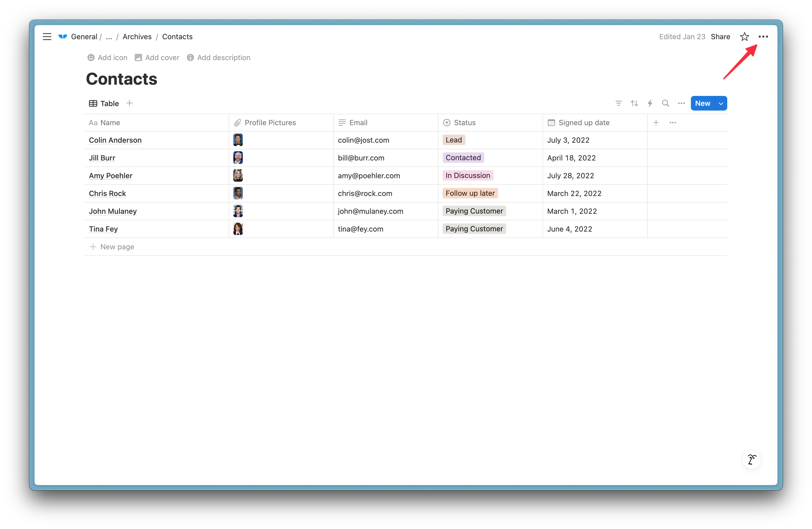Open the Name column header menu
Screen dimensions: 812x529
(x=157, y=123)
